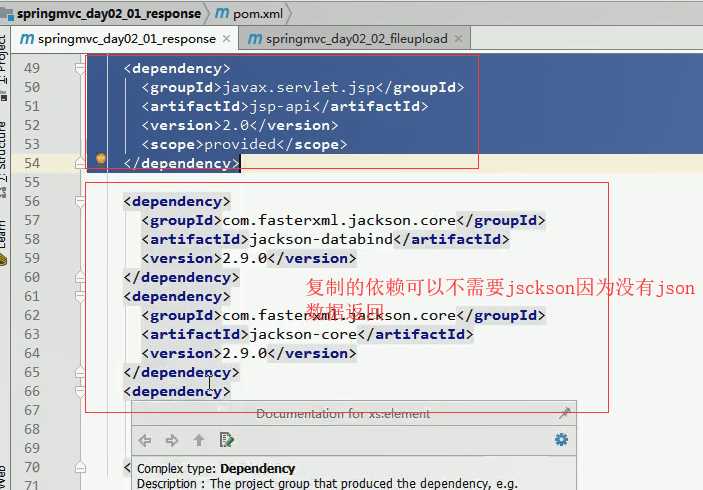Collapse dependency fold marker on line 66

click(x=80, y=391)
